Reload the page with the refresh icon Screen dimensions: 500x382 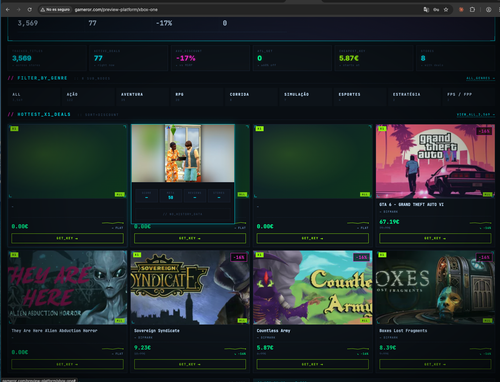coord(30,10)
